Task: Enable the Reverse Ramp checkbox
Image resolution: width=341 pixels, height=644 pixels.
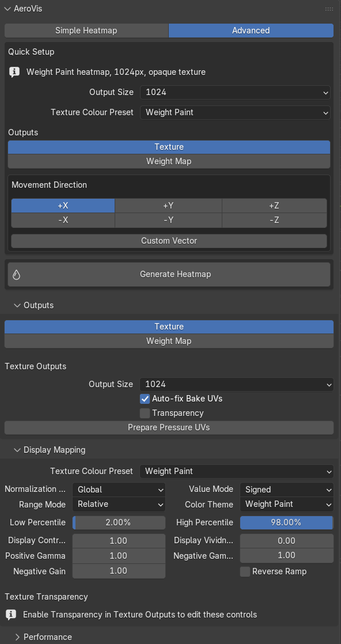Action: tap(245, 572)
